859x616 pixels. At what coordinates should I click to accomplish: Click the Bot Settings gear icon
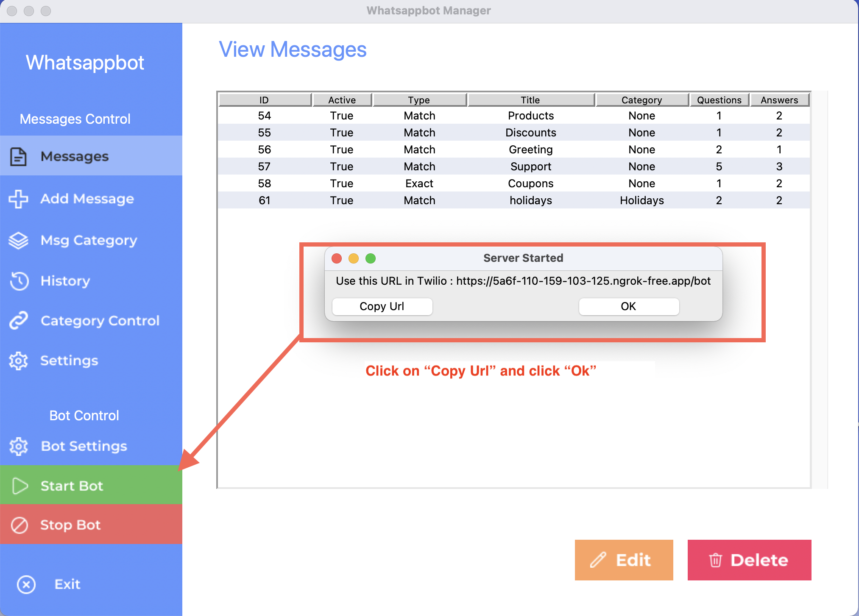pos(19,446)
